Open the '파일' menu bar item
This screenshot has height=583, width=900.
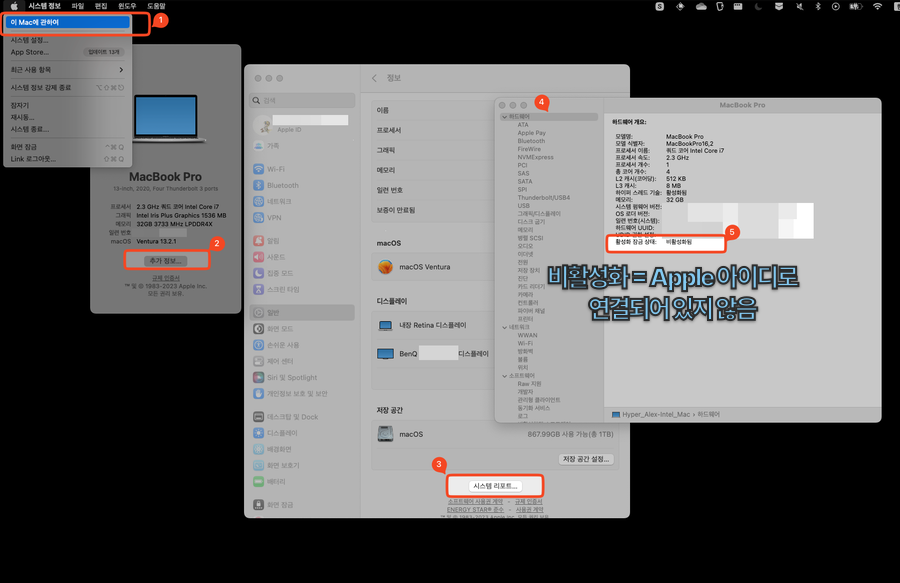[77, 6]
